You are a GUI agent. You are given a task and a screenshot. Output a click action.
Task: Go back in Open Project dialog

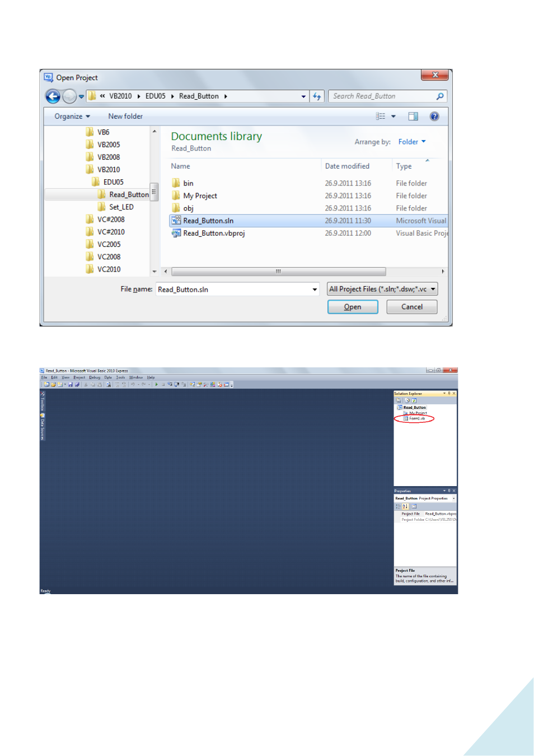(x=53, y=96)
